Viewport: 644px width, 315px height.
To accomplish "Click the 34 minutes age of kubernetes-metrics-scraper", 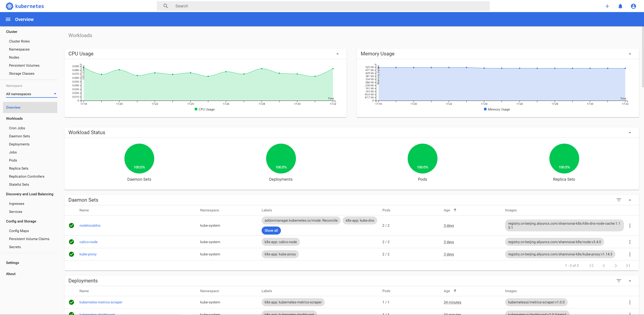I will click(452, 302).
